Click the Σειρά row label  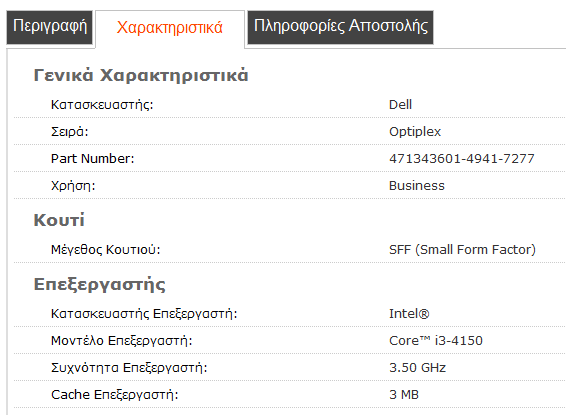(x=70, y=131)
